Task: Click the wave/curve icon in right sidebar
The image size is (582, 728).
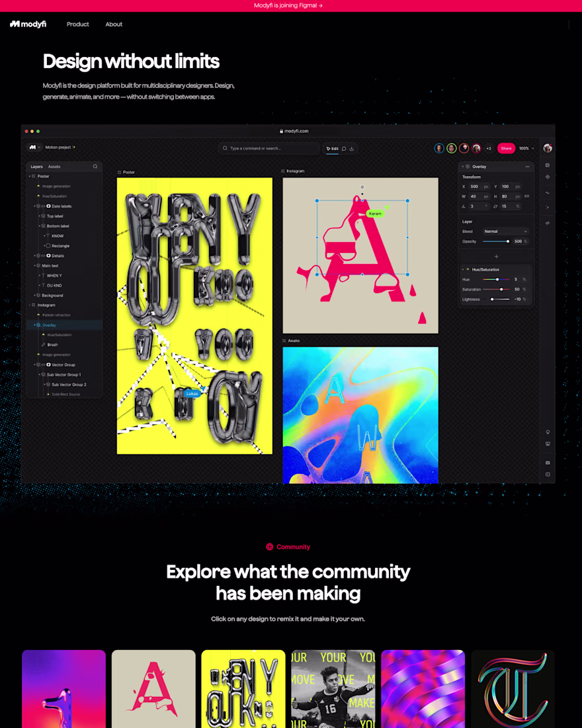Action: tap(548, 193)
